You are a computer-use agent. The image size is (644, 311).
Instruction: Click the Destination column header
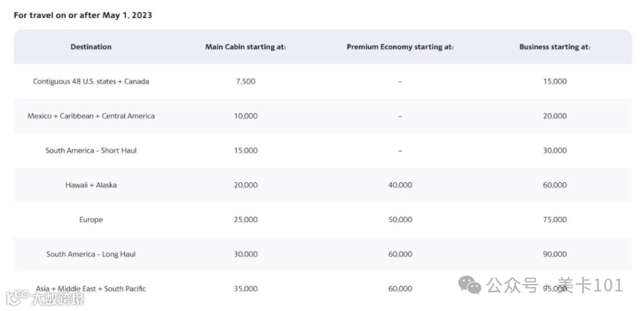(x=91, y=47)
